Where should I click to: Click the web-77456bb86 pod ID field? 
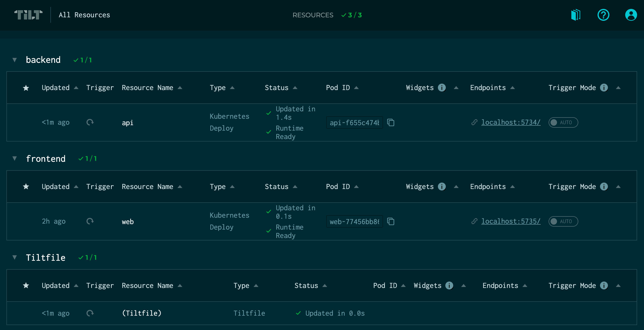click(x=354, y=221)
